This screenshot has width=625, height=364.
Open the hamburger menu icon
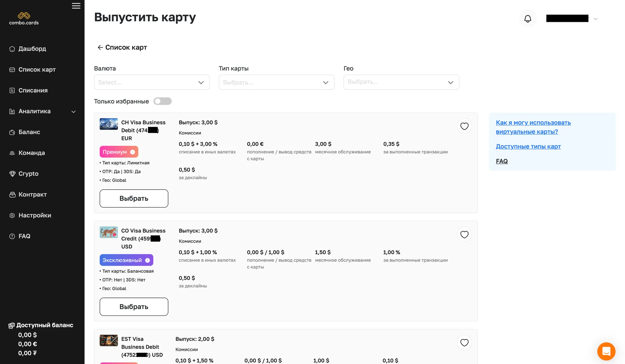[76, 6]
